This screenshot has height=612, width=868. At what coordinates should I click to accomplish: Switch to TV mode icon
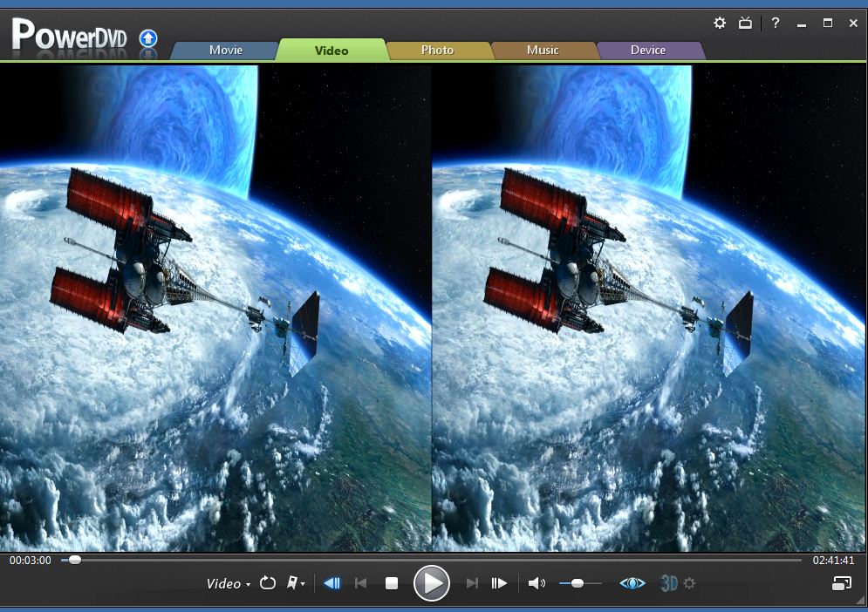pyautogui.click(x=745, y=23)
